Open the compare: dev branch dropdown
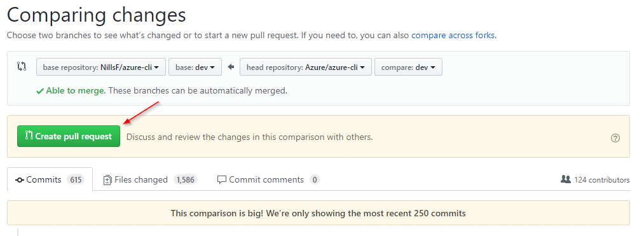Image resolution: width=644 pixels, height=236 pixels. [408, 67]
